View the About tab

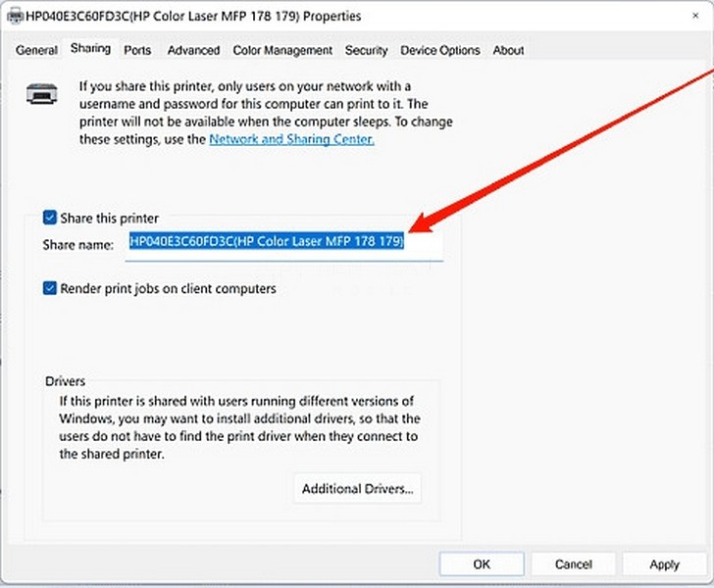[508, 50]
